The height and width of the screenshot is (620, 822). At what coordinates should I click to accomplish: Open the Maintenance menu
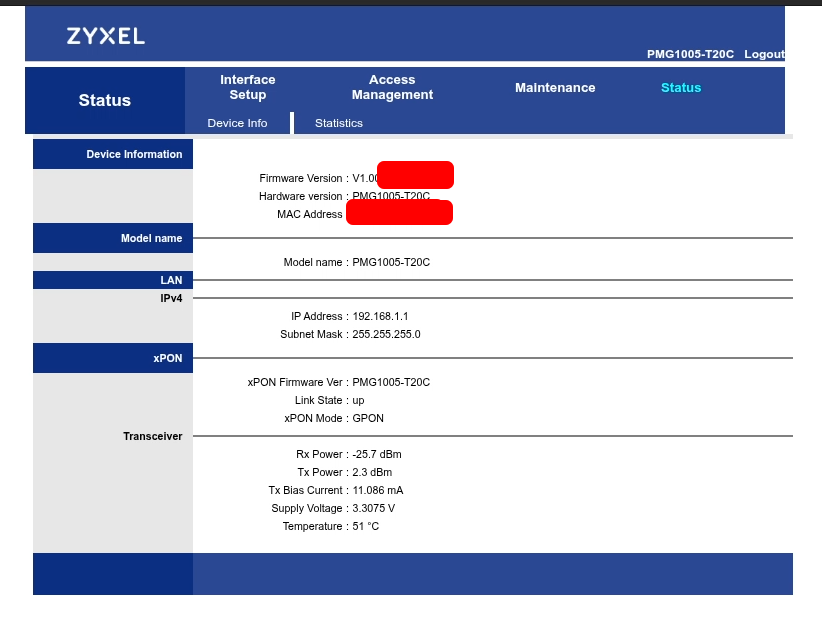coord(555,88)
